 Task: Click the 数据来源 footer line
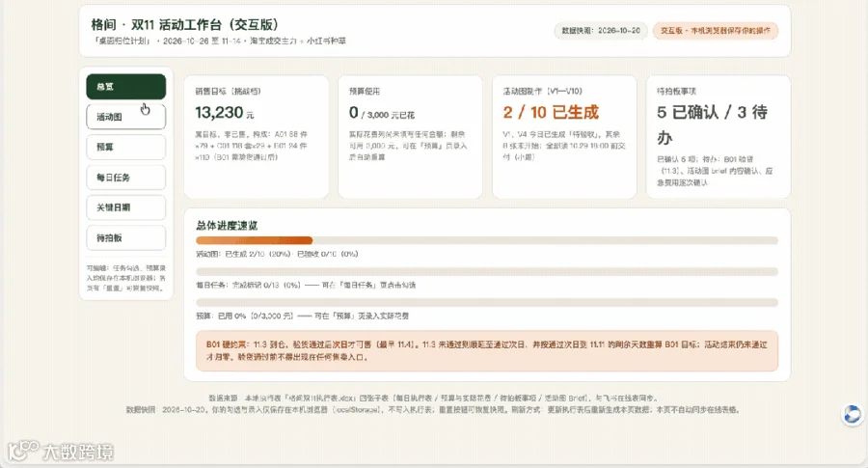click(x=433, y=398)
